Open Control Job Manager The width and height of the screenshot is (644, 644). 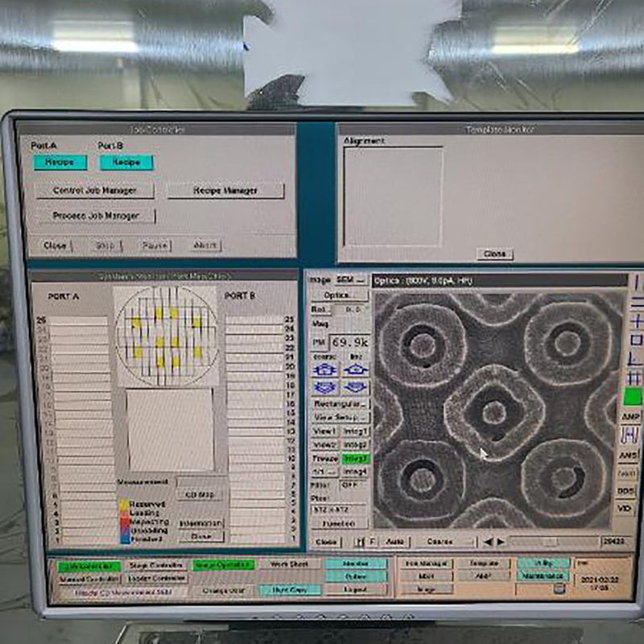coord(95,191)
